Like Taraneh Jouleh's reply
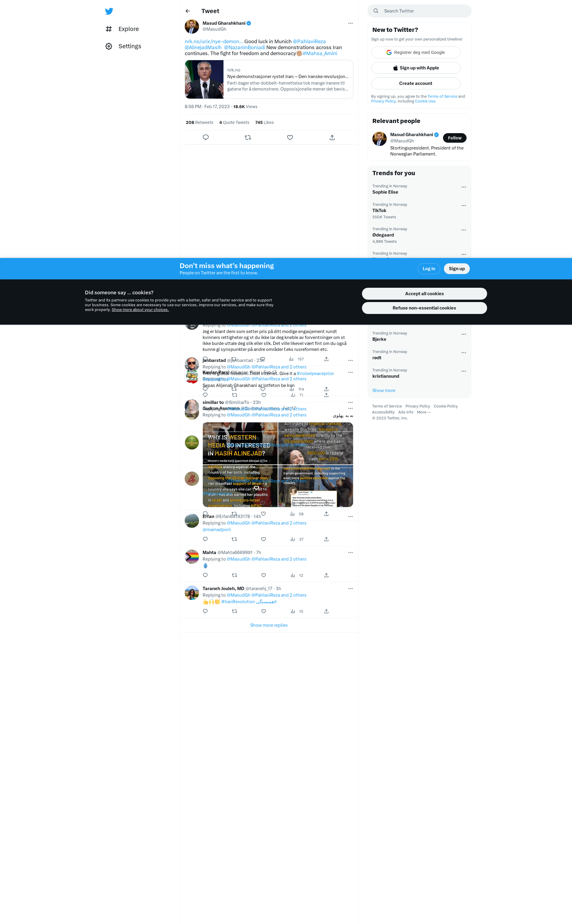Viewport: 572px width, 924px height. 263,611
